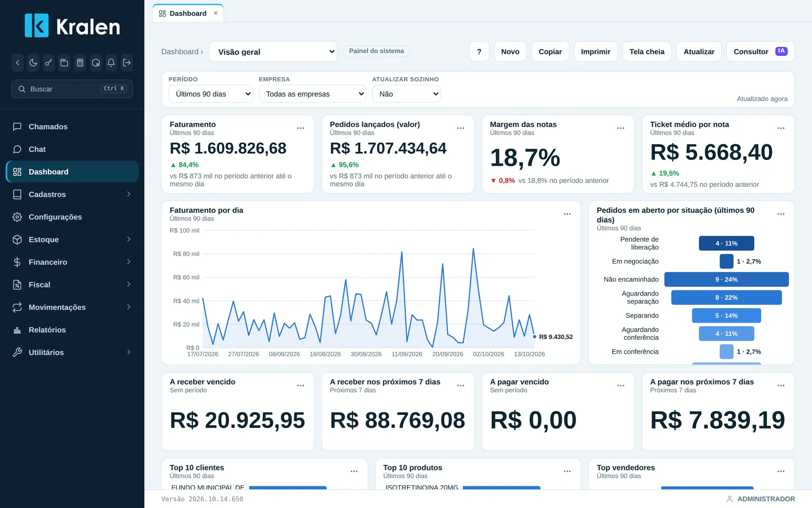The image size is (812, 508).
Task: Click the Configurações gear icon
Action: click(x=17, y=217)
